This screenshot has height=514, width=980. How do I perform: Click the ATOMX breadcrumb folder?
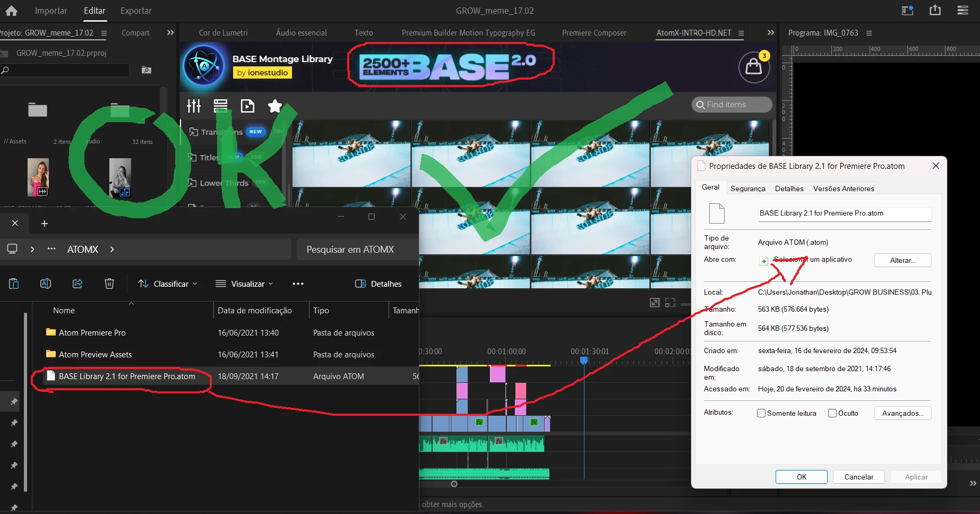click(83, 249)
